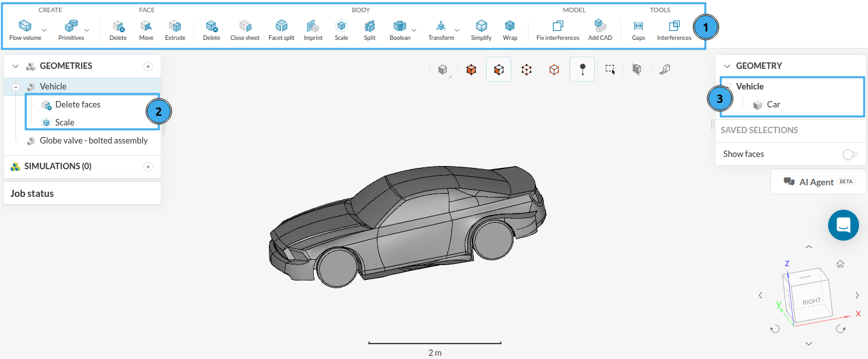
Task: Open the Fix interferences tool
Action: tap(557, 26)
